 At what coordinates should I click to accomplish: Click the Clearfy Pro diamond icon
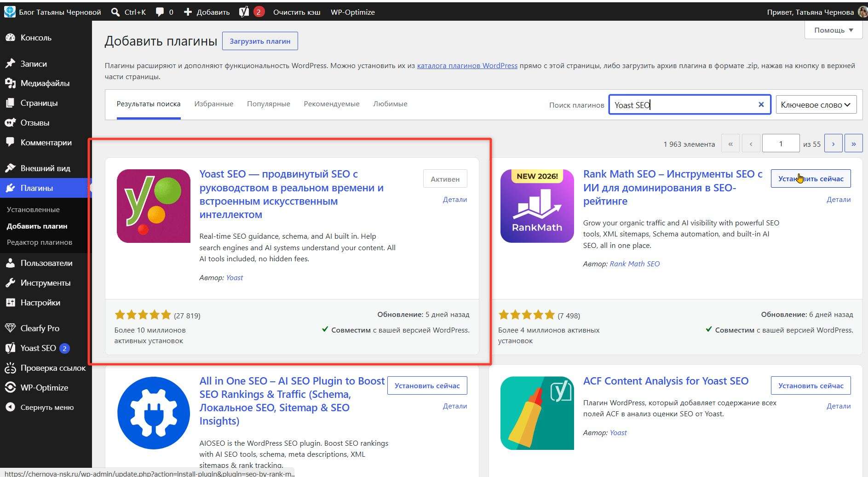[x=10, y=328]
